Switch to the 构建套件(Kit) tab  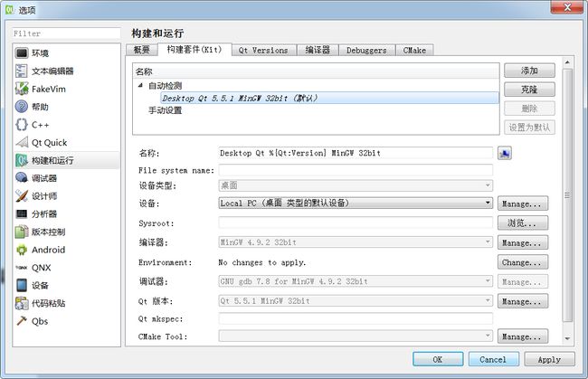(x=194, y=50)
